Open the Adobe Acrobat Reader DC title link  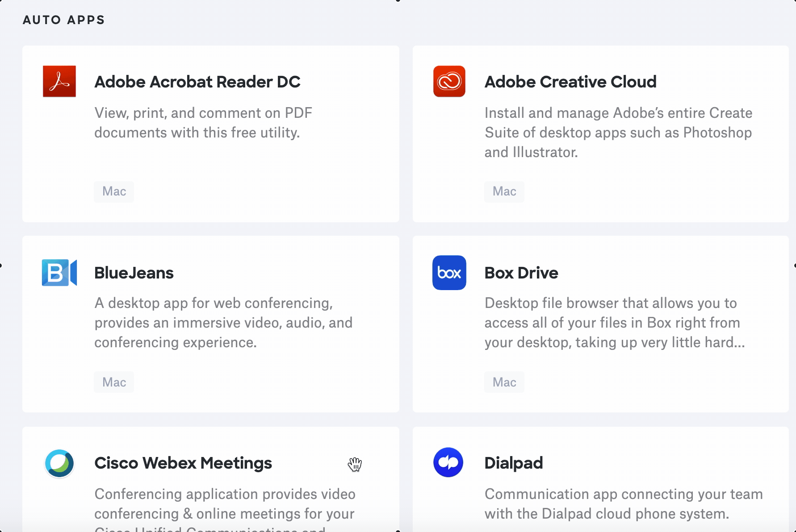pyautogui.click(x=197, y=82)
